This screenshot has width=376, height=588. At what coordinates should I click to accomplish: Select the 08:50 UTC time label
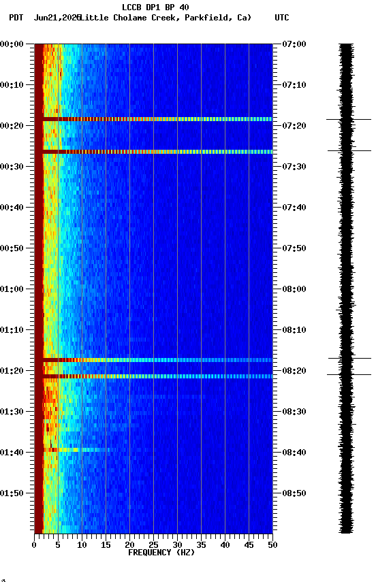pyautogui.click(x=294, y=493)
